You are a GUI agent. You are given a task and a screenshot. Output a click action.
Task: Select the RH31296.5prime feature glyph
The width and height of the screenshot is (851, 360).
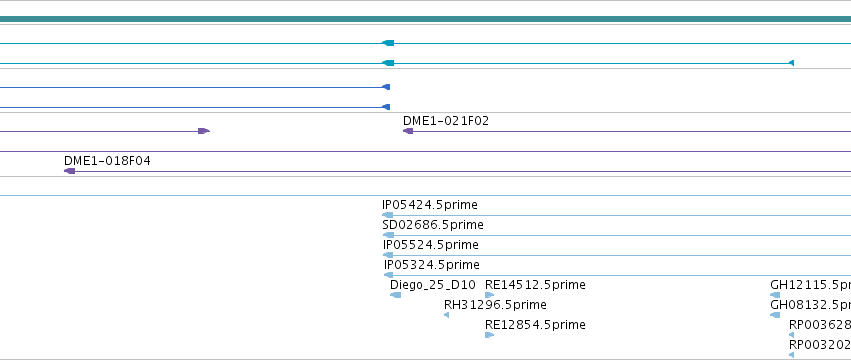pos(447,315)
